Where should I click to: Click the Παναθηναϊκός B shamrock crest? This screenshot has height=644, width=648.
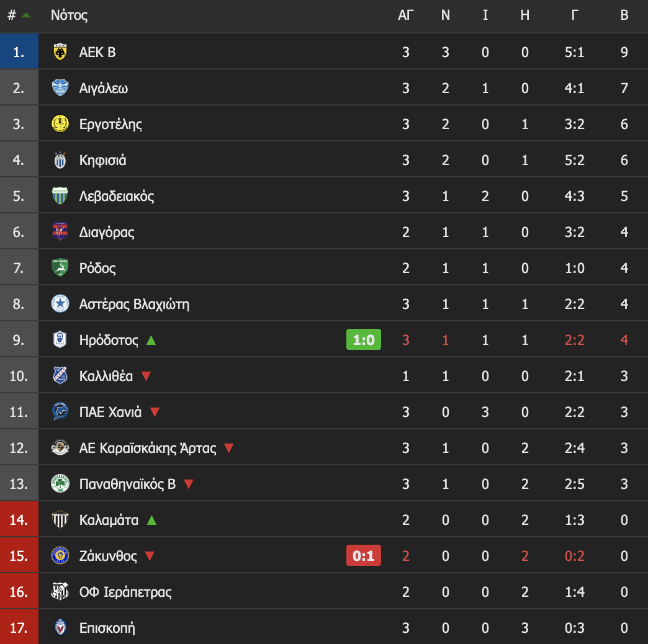click(60, 484)
